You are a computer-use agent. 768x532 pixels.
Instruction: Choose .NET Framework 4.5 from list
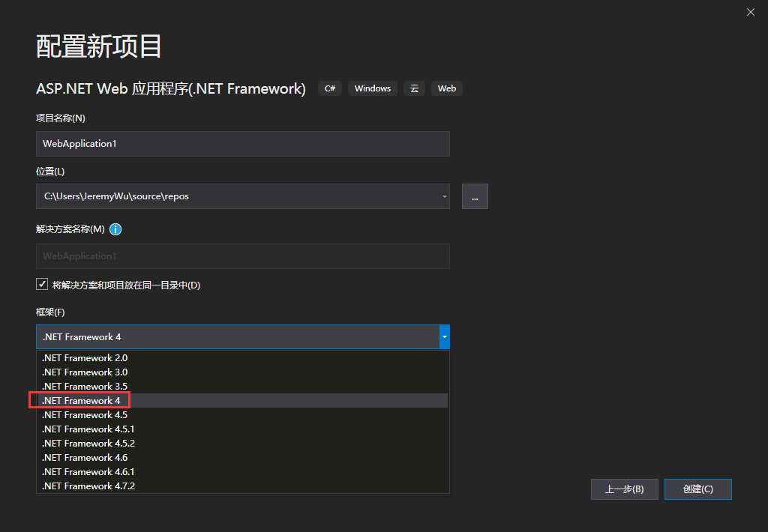pos(243,414)
